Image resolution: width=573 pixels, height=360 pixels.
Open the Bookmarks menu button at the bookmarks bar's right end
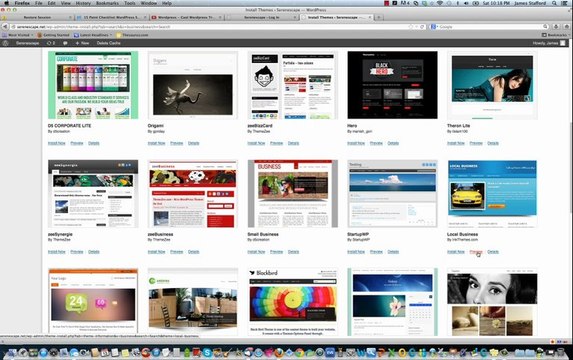coord(555,35)
